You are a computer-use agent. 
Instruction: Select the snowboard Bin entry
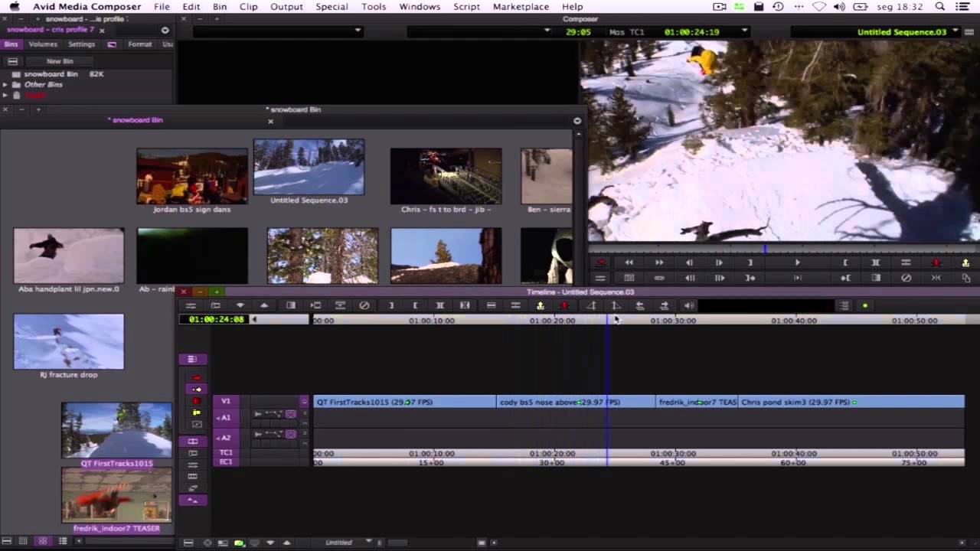coord(51,74)
